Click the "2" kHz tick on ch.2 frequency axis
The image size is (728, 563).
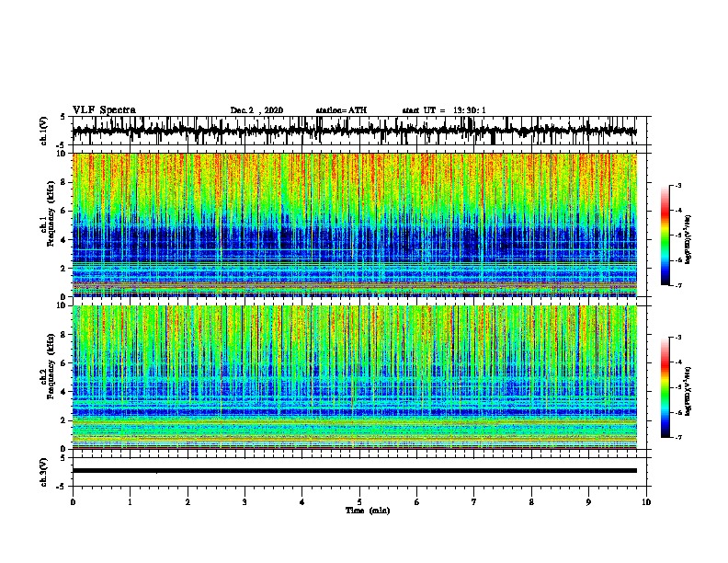point(64,420)
